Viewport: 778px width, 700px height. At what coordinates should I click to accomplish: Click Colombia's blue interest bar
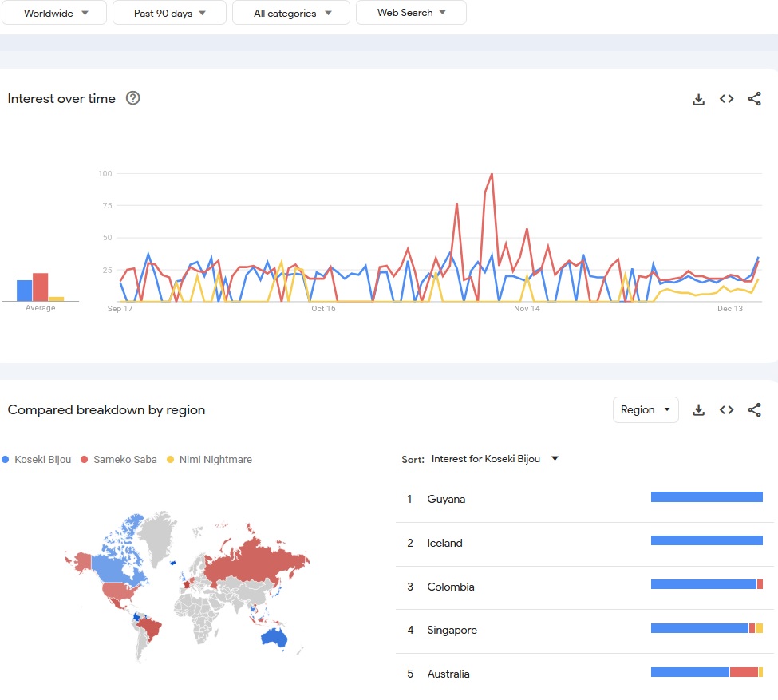click(x=704, y=584)
